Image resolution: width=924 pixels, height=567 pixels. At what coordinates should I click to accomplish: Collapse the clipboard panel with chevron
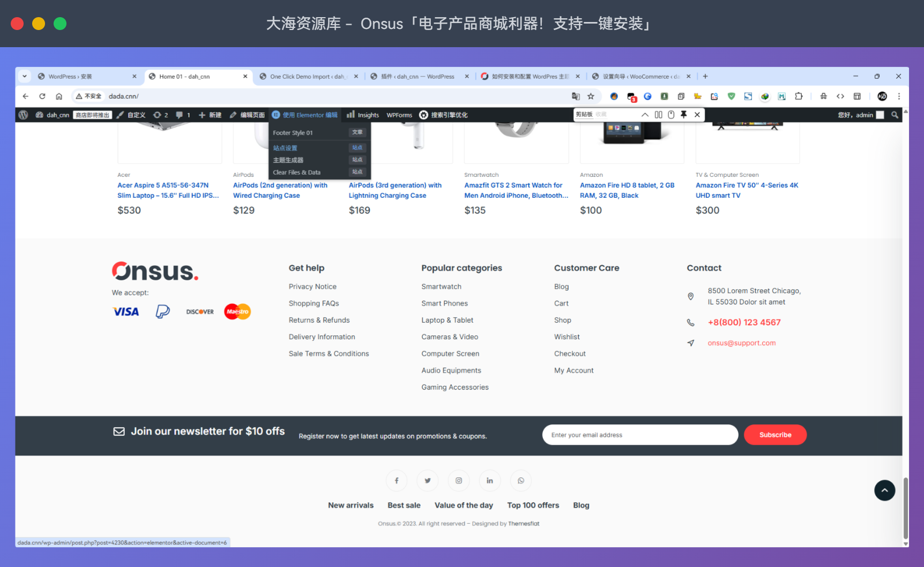tap(645, 115)
